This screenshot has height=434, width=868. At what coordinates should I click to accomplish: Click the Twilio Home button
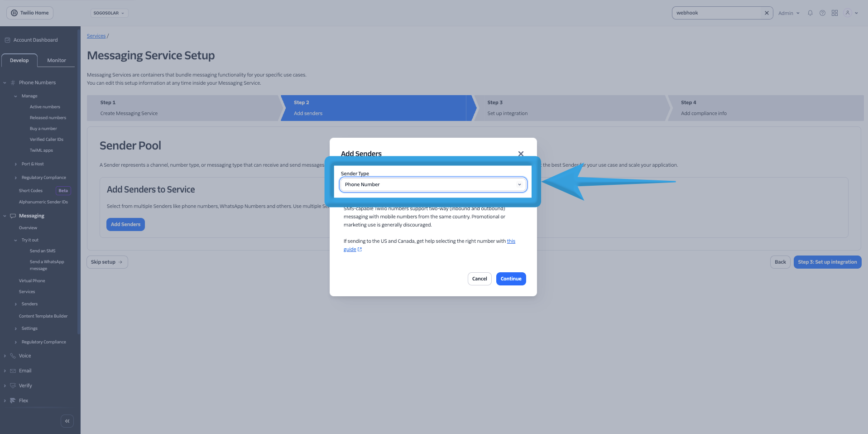(x=30, y=13)
